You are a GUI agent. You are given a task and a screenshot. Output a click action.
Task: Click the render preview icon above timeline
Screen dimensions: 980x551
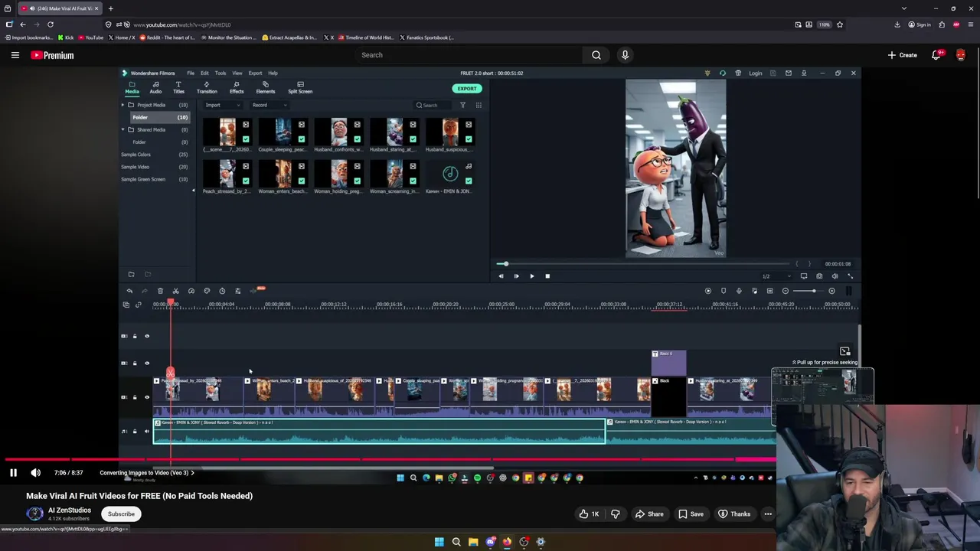coord(707,291)
